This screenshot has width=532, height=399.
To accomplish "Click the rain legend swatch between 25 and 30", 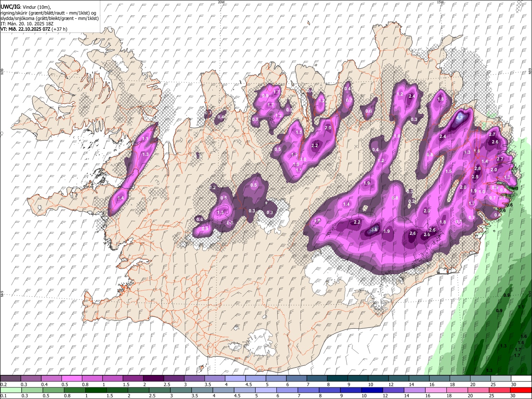I will (500, 390).
